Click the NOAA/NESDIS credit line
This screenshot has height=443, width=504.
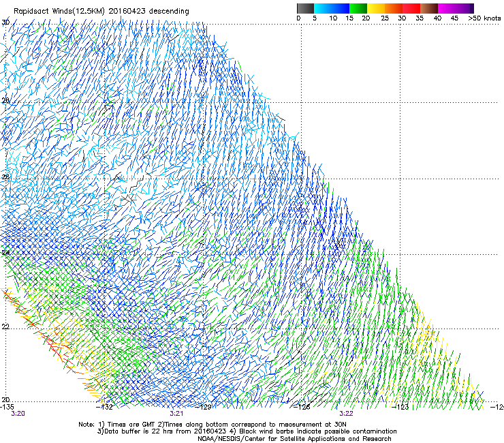pyautogui.click(x=294, y=439)
